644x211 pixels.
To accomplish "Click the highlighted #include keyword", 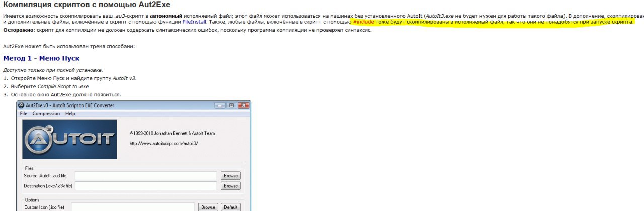I will pyautogui.click(x=363, y=22).
